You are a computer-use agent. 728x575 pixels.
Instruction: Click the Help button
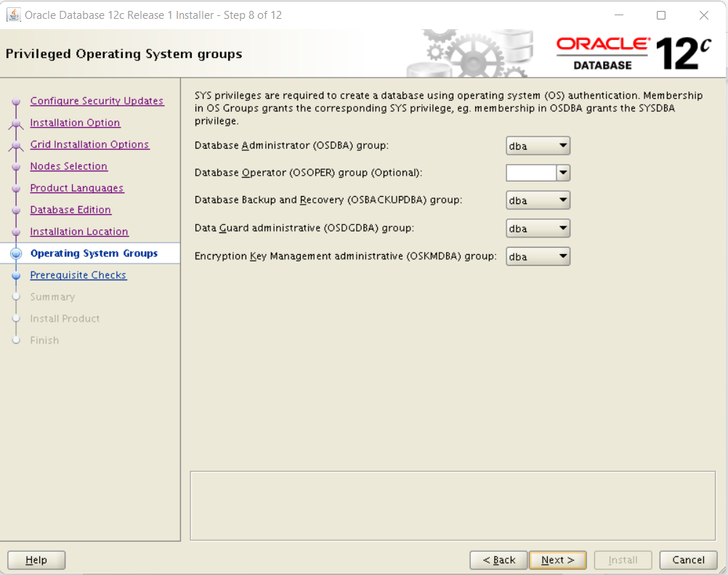(x=36, y=560)
